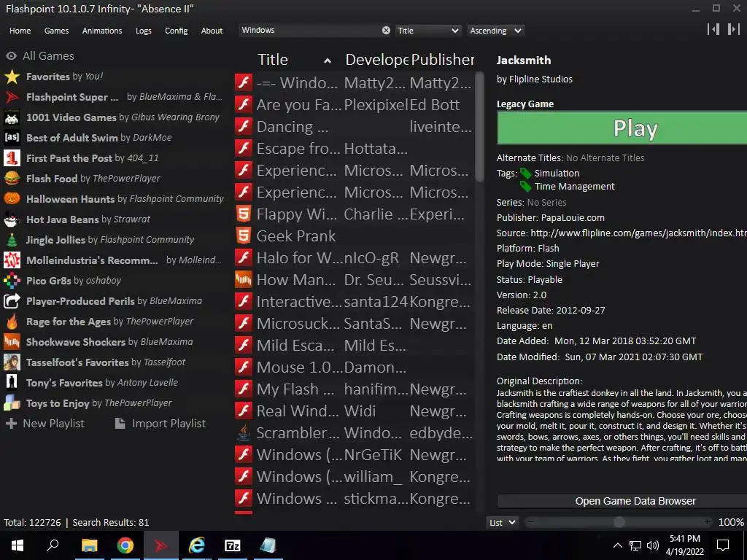
Task: Click the Java icon of Scrambler row
Action: click(x=244, y=433)
